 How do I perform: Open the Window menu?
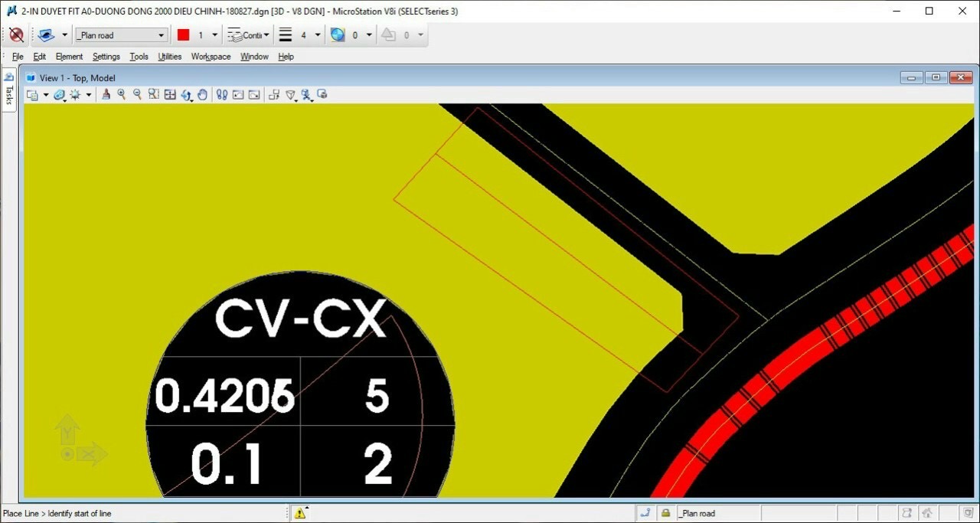click(254, 57)
